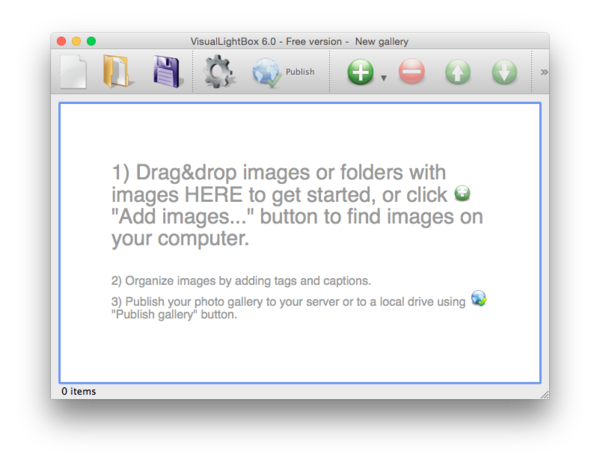Close the VisualLightBox window

[x=61, y=41]
